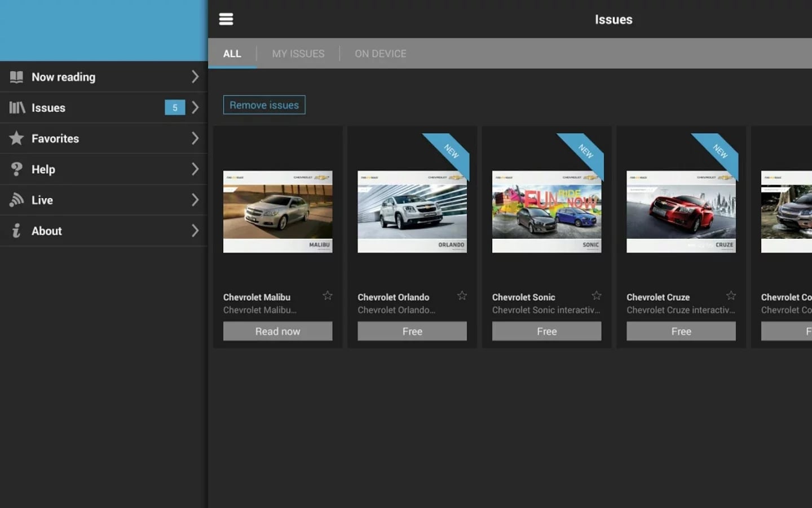Open the Help menu item
Image resolution: width=812 pixels, height=508 pixels.
point(104,169)
